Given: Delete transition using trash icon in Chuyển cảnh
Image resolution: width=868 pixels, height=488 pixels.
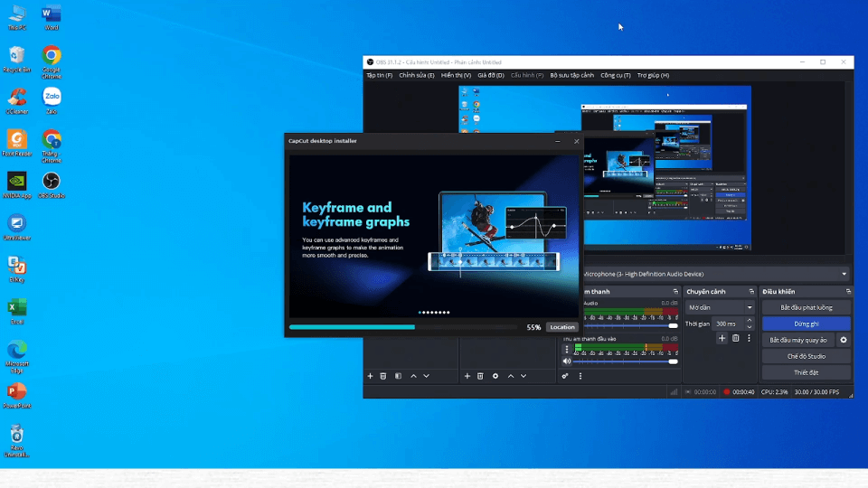Looking at the screenshot, I should (x=735, y=338).
